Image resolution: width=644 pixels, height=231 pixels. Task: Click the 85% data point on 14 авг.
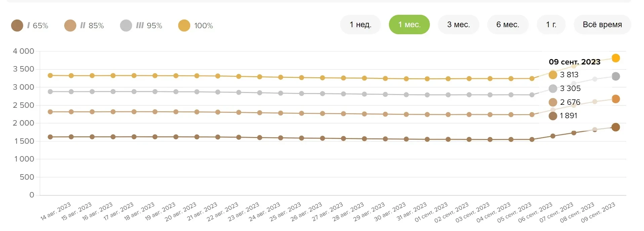(50, 112)
